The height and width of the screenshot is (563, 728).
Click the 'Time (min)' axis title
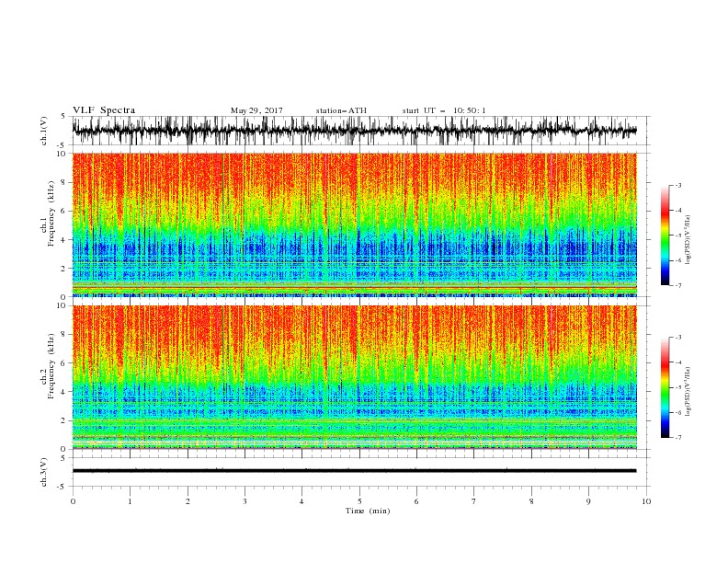(368, 511)
